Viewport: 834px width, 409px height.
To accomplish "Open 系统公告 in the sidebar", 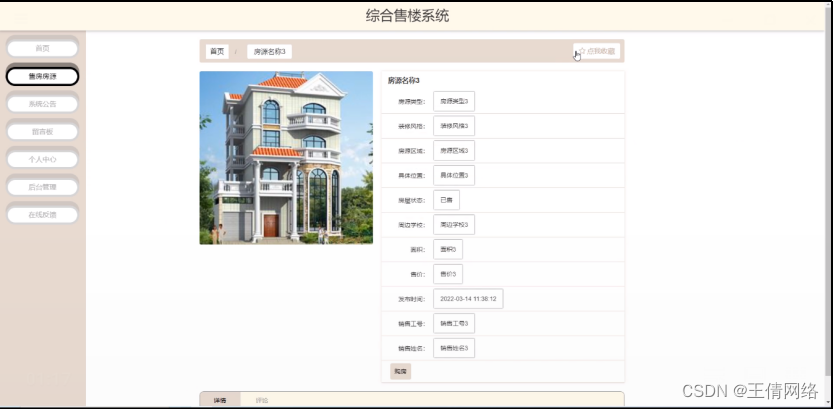I will tap(43, 104).
